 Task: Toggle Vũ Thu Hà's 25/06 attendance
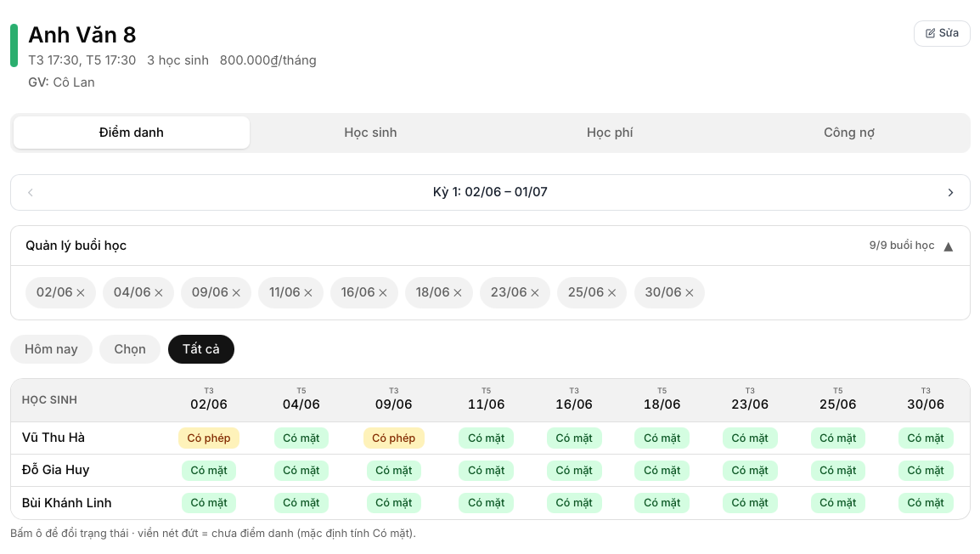[838, 438]
